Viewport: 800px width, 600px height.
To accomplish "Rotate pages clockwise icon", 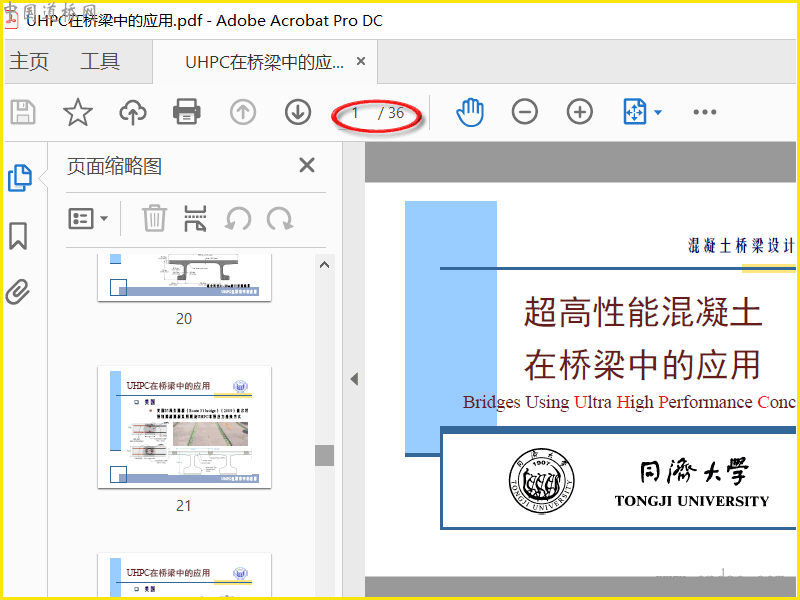I will (280, 219).
